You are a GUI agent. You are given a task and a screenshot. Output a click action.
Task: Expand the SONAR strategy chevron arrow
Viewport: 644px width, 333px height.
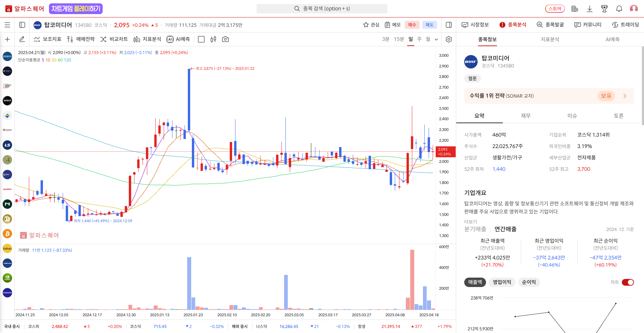coord(625,96)
